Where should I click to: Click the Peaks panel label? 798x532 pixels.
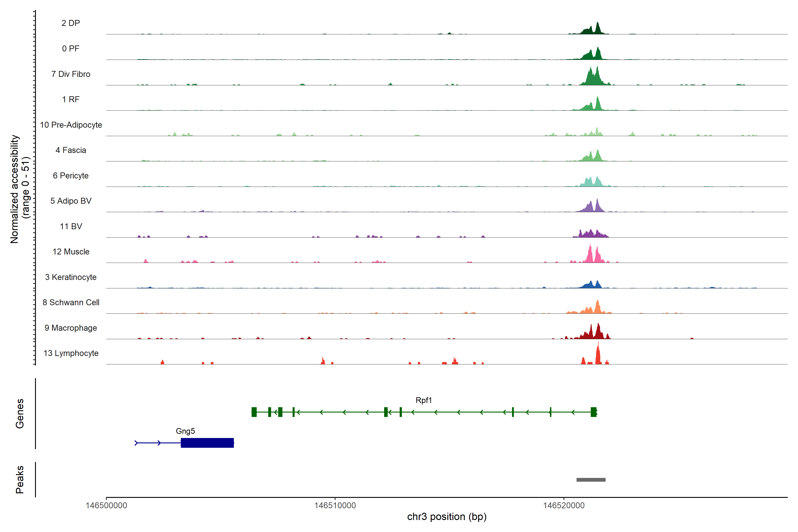click(x=20, y=479)
